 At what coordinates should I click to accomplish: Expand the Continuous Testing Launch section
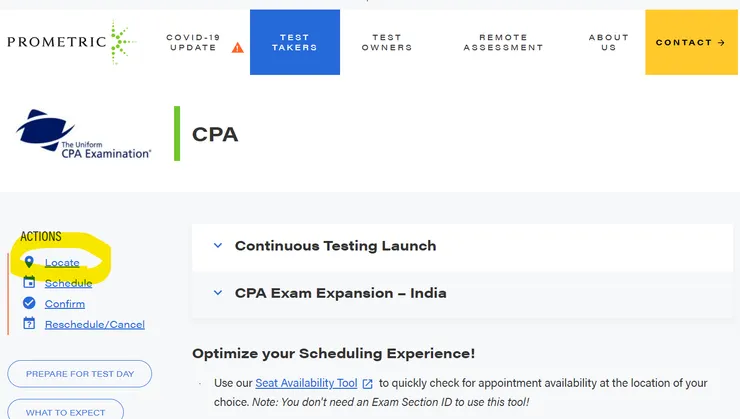(218, 246)
